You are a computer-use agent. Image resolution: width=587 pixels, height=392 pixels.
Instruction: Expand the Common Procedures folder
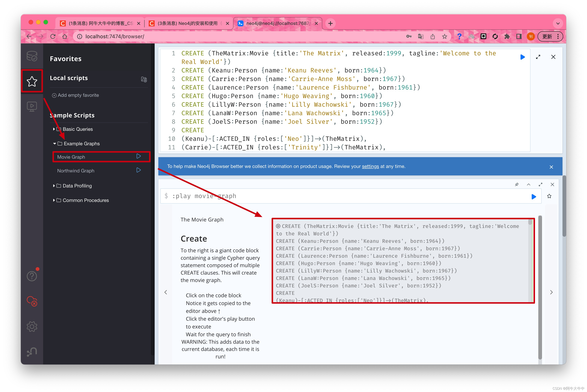click(x=80, y=200)
